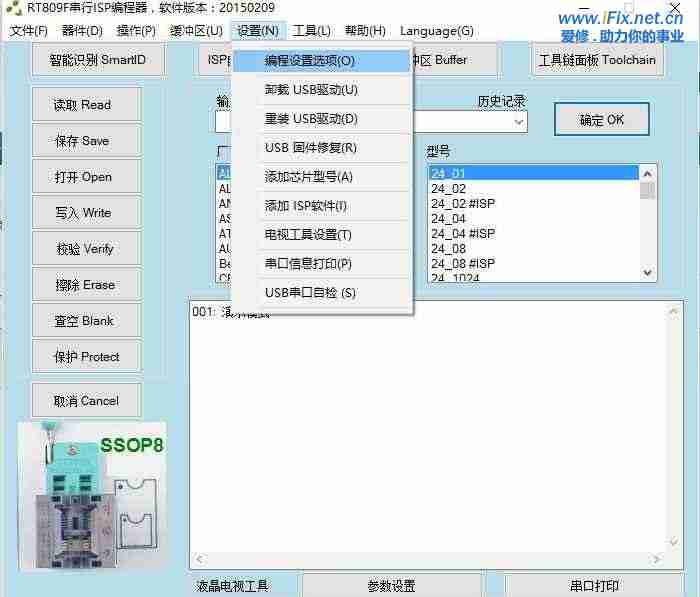The image size is (700, 597).
Task: Click the 校验 Verify button
Action: (x=87, y=249)
